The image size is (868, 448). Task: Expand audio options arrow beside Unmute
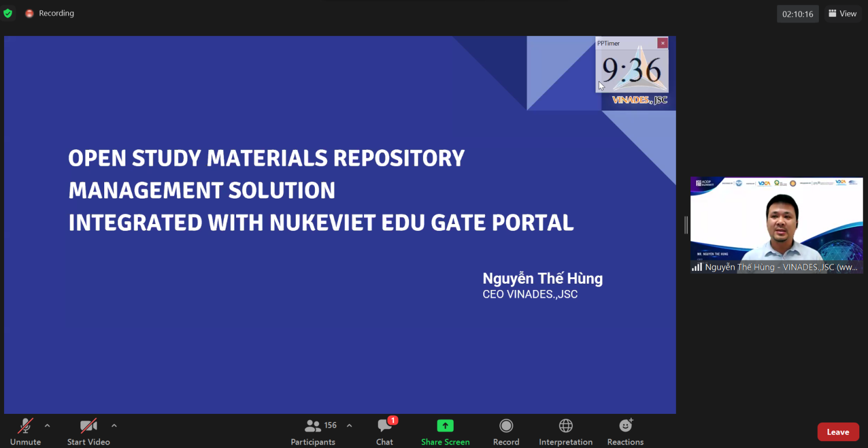click(47, 426)
